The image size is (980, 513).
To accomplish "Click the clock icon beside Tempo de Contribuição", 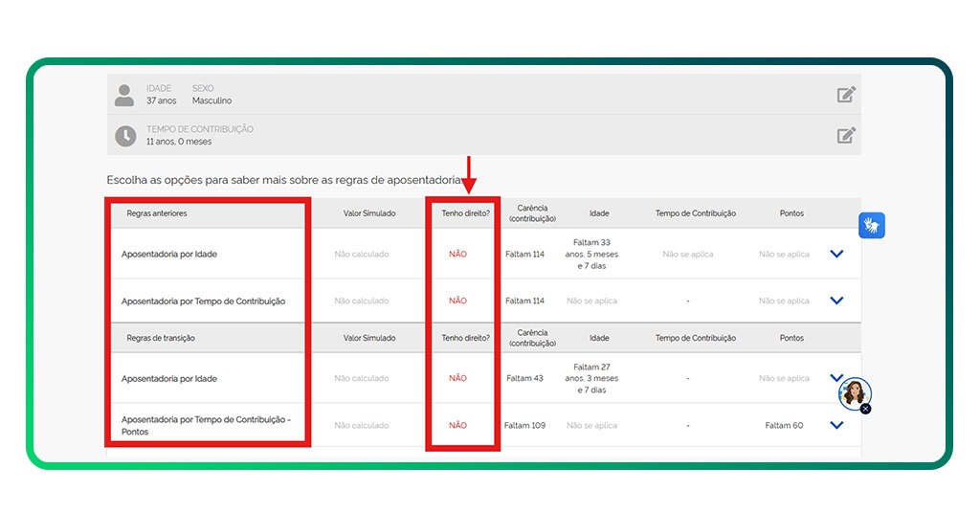I will click(125, 136).
